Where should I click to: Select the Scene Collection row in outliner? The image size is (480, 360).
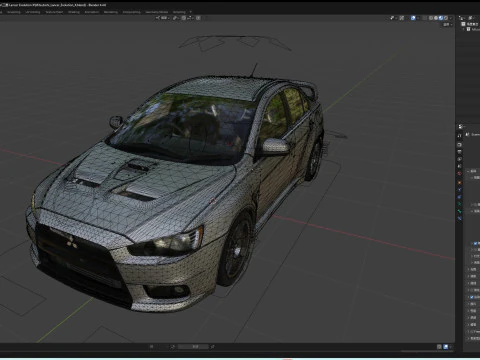pos(470,24)
